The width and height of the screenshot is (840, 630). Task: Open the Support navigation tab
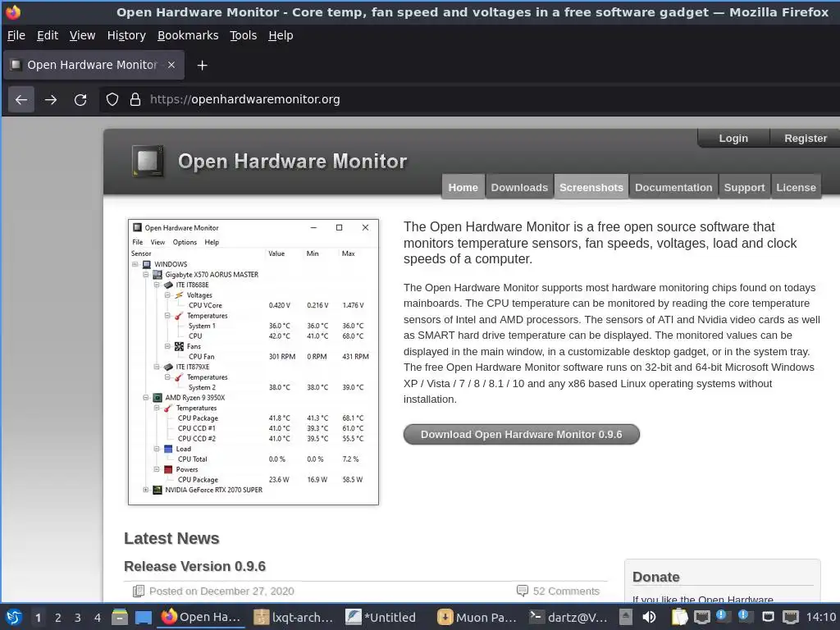tap(744, 187)
